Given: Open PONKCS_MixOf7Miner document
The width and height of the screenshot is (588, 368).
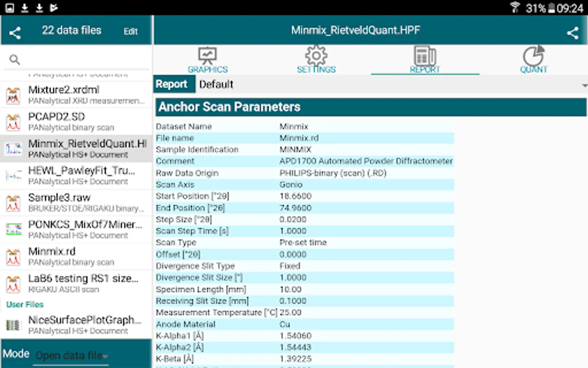Looking at the screenshot, I should click(x=76, y=229).
